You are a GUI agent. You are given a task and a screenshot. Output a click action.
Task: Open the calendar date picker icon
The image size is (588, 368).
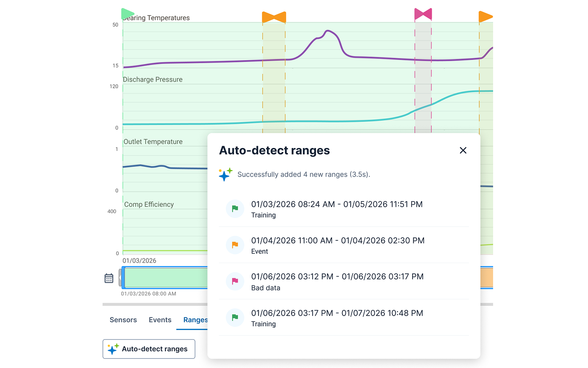pyautogui.click(x=109, y=278)
